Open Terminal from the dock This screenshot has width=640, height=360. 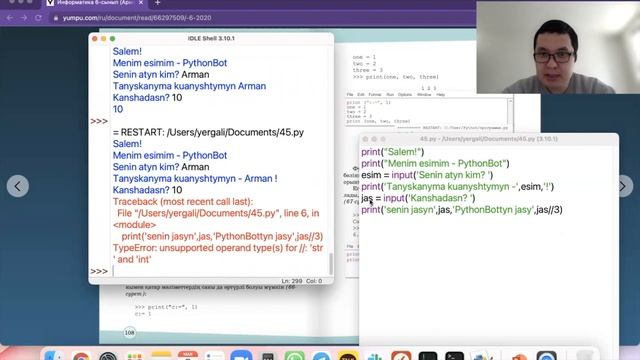454,356
